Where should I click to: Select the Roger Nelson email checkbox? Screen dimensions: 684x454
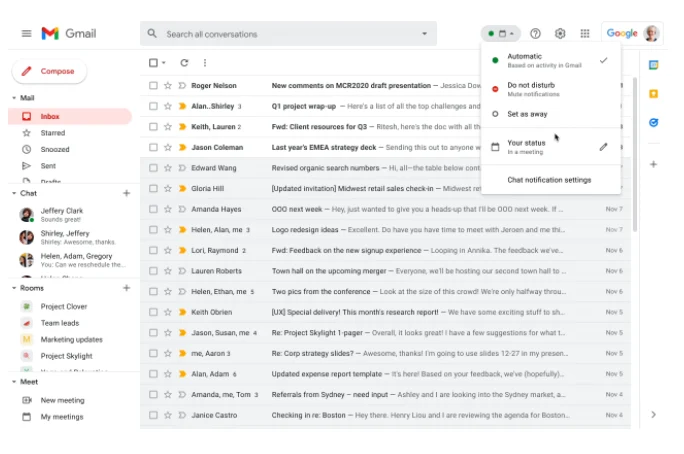pos(153,85)
